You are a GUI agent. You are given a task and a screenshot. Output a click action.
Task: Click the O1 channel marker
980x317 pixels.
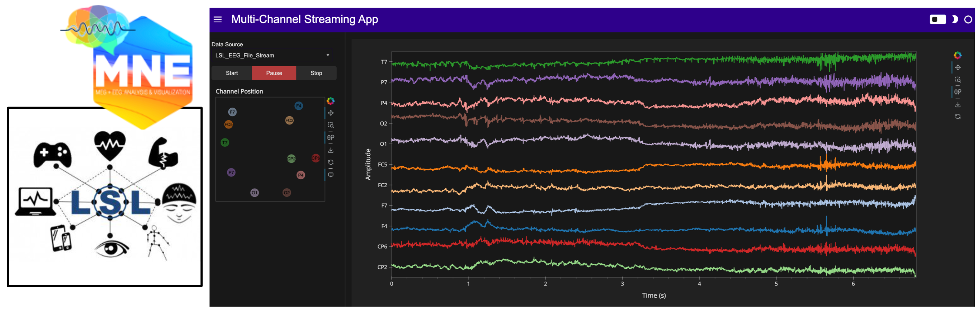(254, 193)
